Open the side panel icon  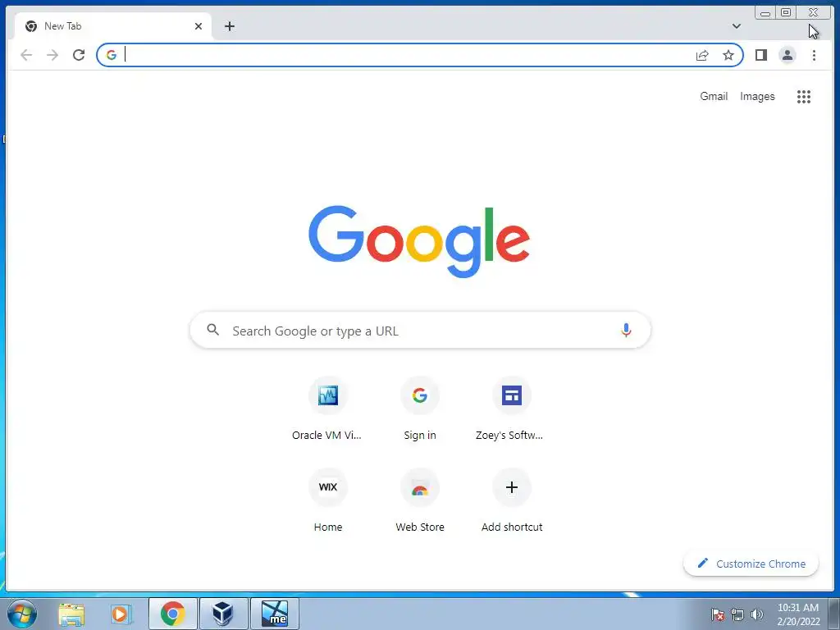click(760, 55)
